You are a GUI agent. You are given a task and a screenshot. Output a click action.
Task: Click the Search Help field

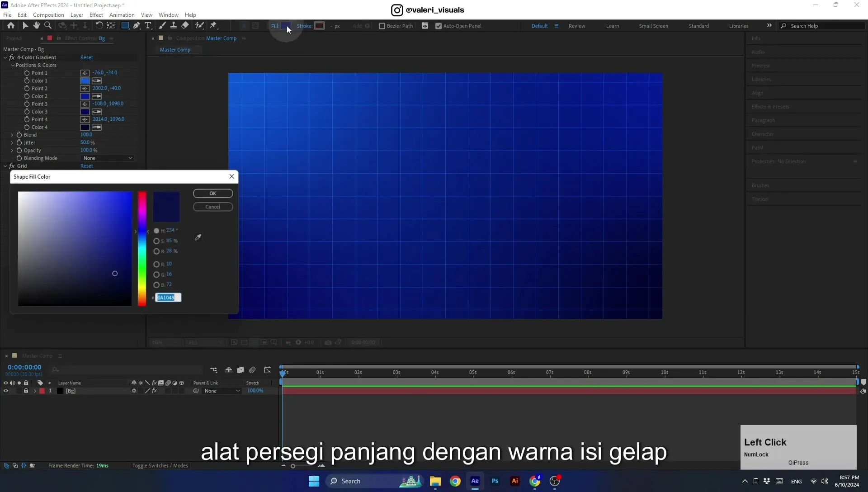822,26
